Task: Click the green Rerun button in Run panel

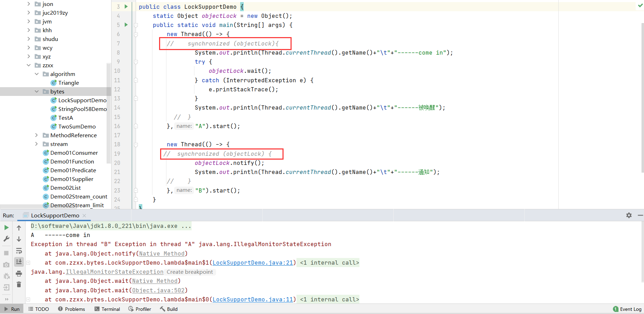Action: [x=6, y=228]
